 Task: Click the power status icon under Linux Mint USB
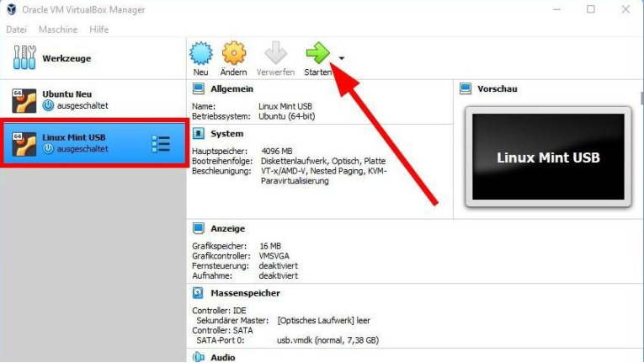click(48, 149)
